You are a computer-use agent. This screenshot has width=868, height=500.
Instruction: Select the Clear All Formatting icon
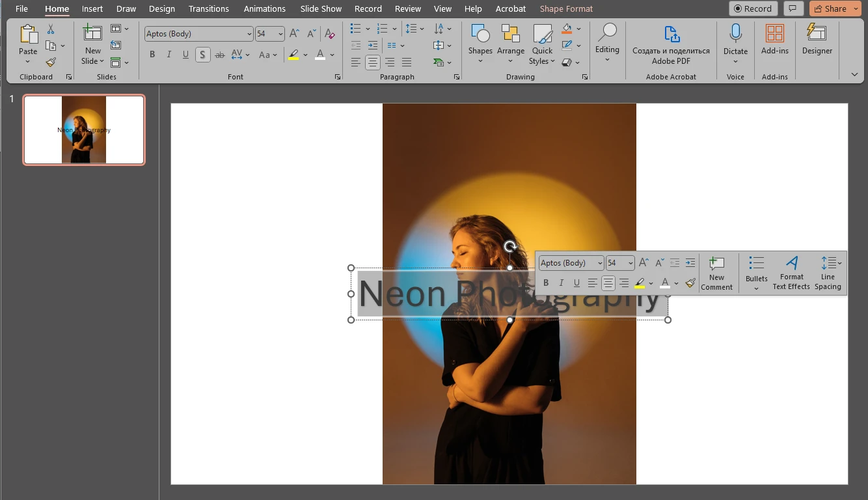point(330,32)
